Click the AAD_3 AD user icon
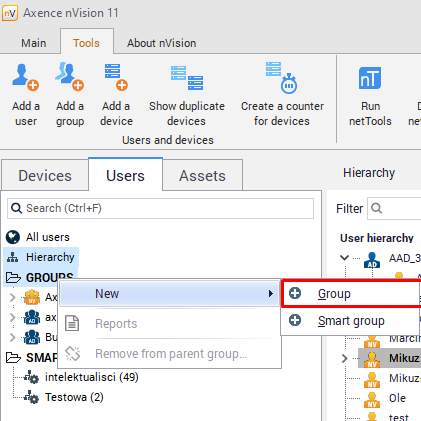This screenshot has height=421, width=421. [372, 260]
